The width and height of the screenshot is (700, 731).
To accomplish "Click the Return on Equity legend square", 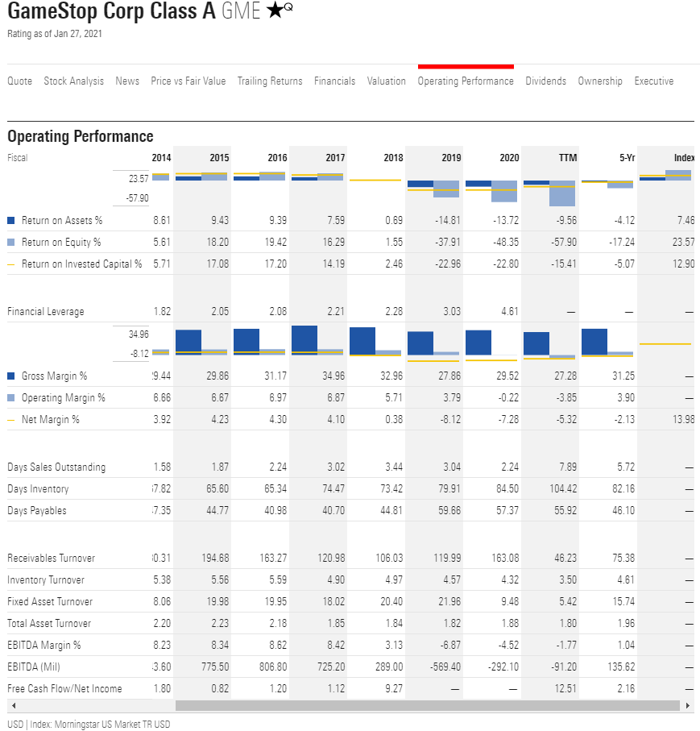I will [11, 242].
